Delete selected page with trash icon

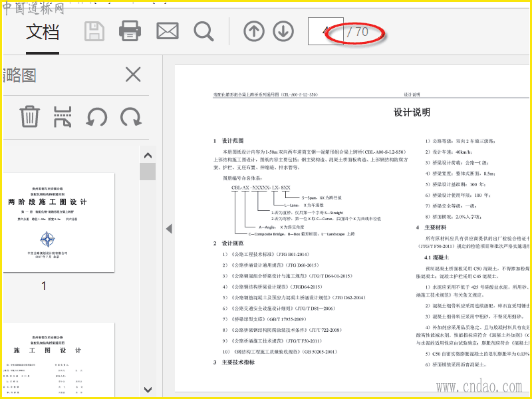[30, 116]
